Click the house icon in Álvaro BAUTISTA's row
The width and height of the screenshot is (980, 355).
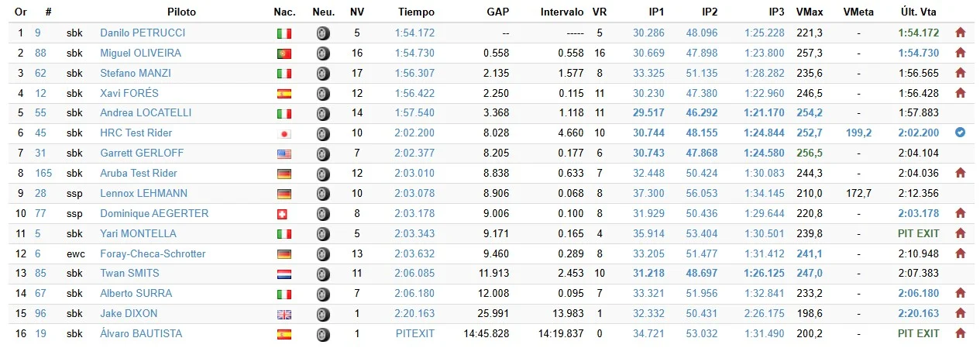click(961, 333)
